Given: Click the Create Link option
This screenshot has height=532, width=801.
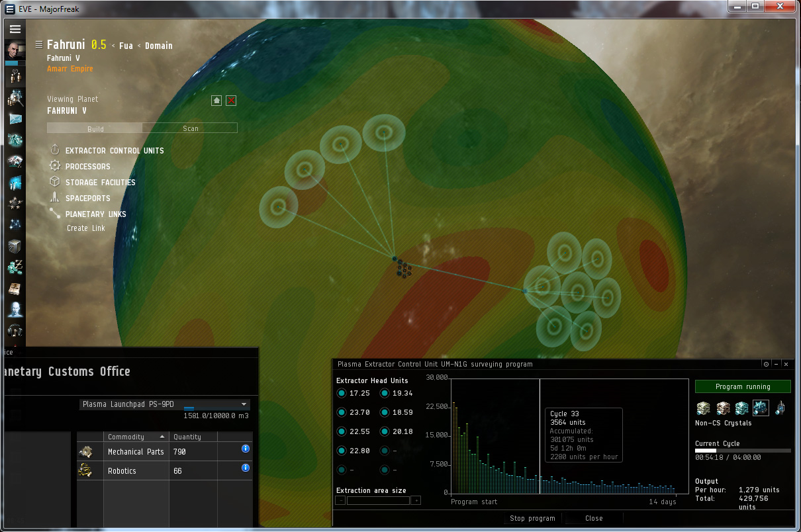Looking at the screenshot, I should [x=86, y=228].
